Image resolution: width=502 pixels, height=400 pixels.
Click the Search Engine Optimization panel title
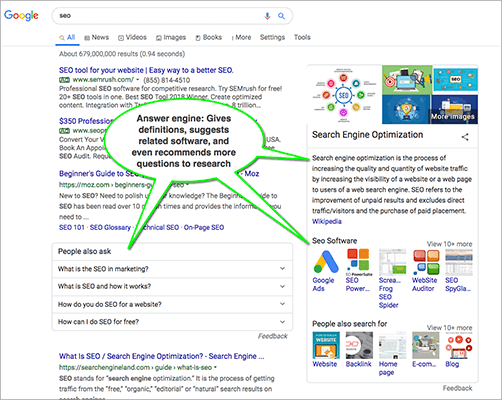tap(367, 135)
